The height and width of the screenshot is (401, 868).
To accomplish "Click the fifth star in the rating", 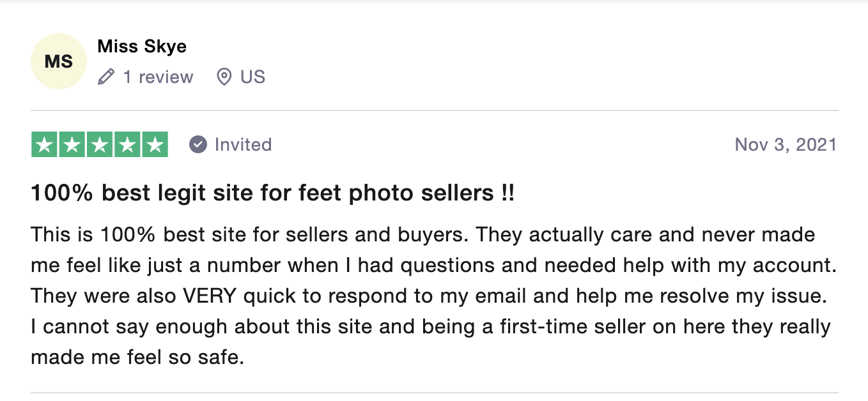I will (155, 144).
